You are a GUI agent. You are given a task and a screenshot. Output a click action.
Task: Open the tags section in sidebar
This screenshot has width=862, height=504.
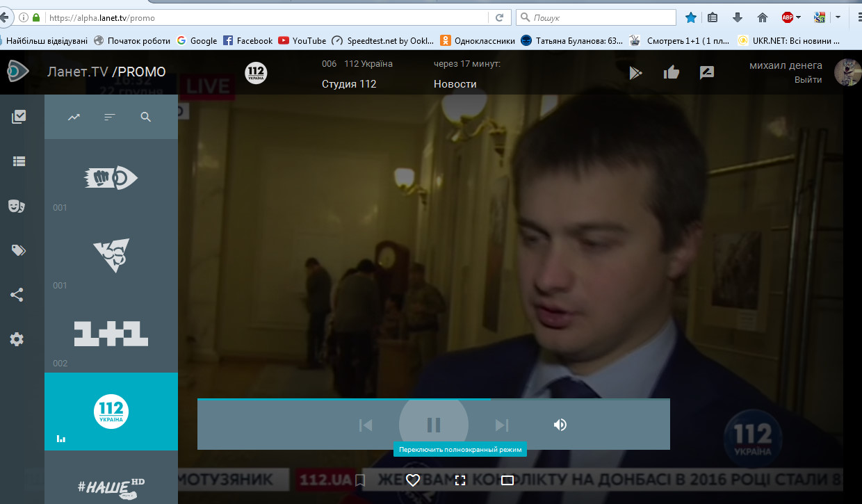pos(19,250)
